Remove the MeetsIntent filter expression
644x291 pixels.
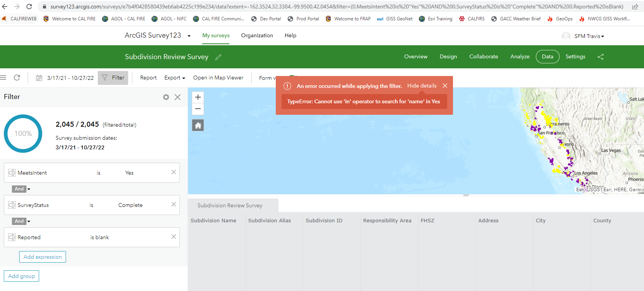pyautogui.click(x=174, y=172)
